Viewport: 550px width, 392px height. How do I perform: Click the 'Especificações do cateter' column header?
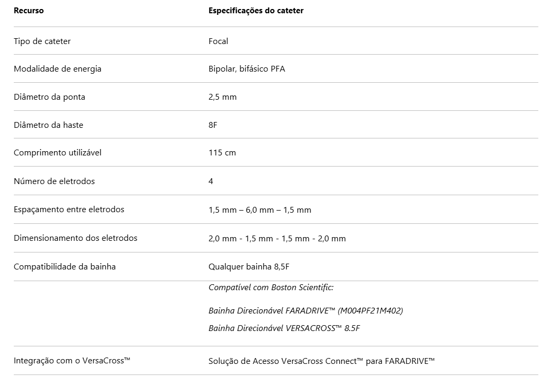coord(256,11)
